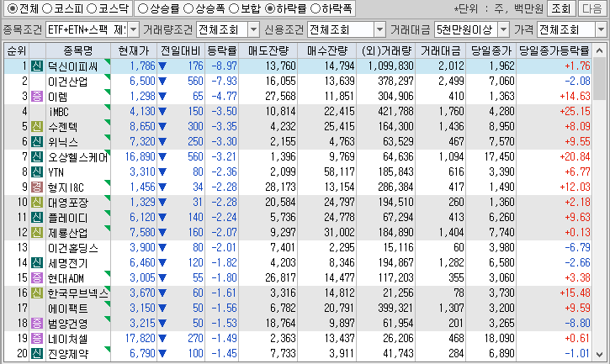Sort by the 매도잔량 column header
The height and width of the screenshot is (364, 610).
point(268,50)
